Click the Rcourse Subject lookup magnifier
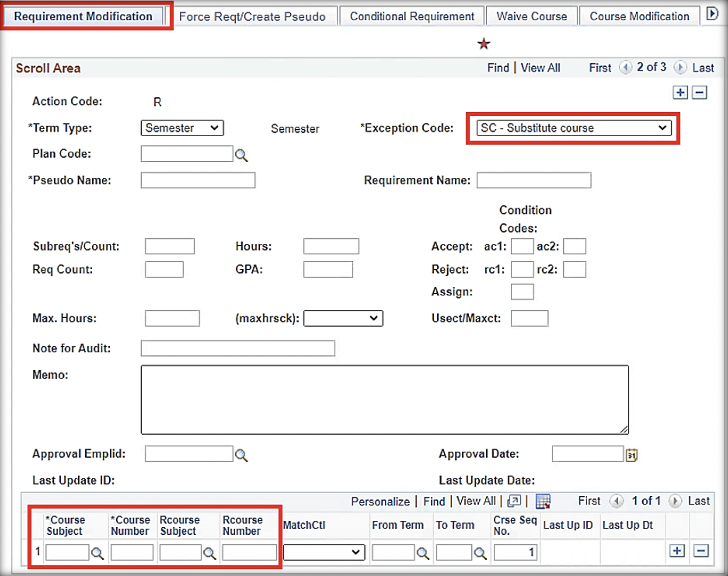Image resolution: width=728 pixels, height=576 pixels. coord(210,553)
